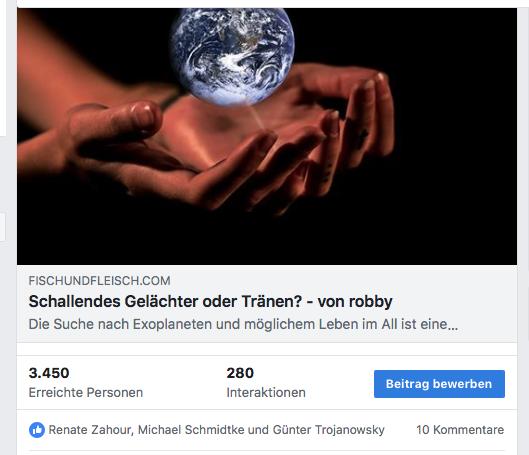
Task: Click the word 'und' in the likes line
Action: (258, 430)
